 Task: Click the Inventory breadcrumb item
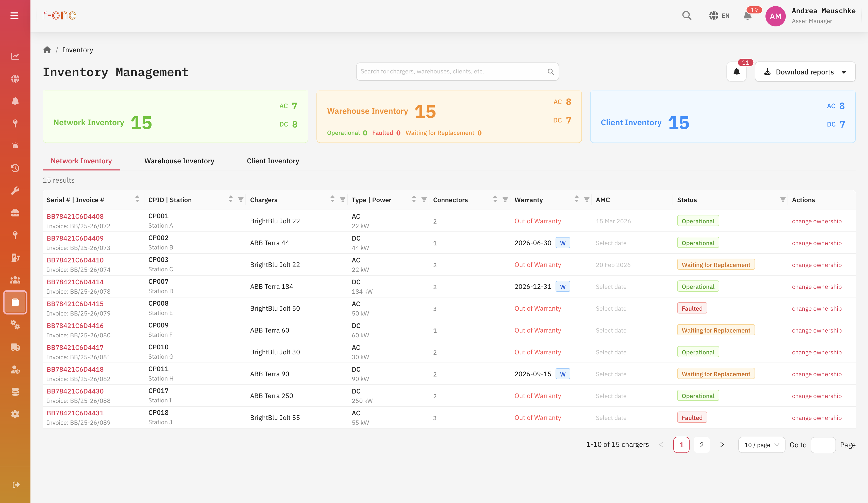77,50
